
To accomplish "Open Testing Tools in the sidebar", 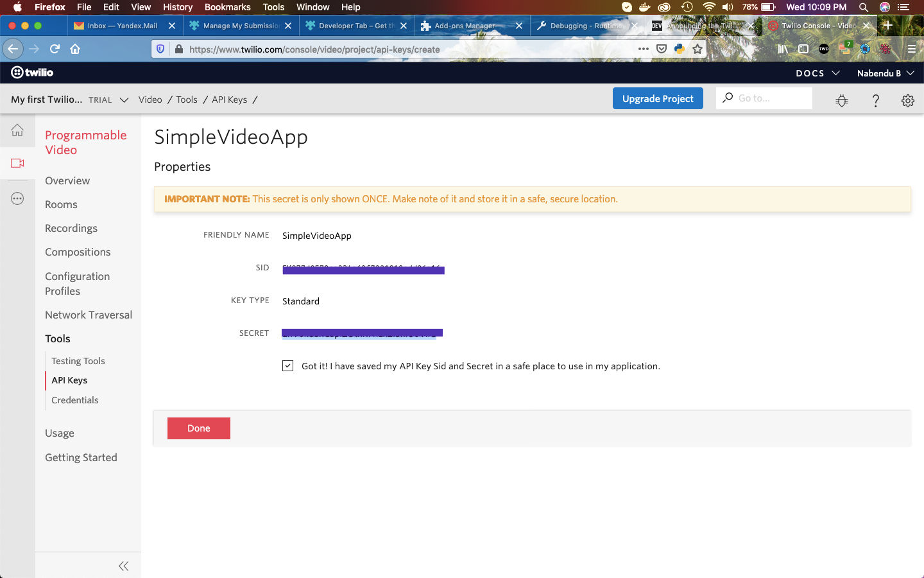I will tap(78, 361).
